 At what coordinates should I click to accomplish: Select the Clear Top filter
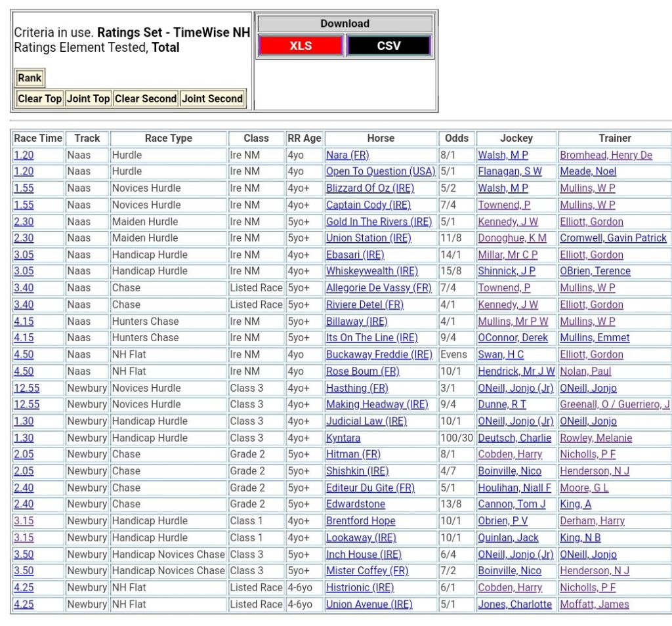coord(39,98)
